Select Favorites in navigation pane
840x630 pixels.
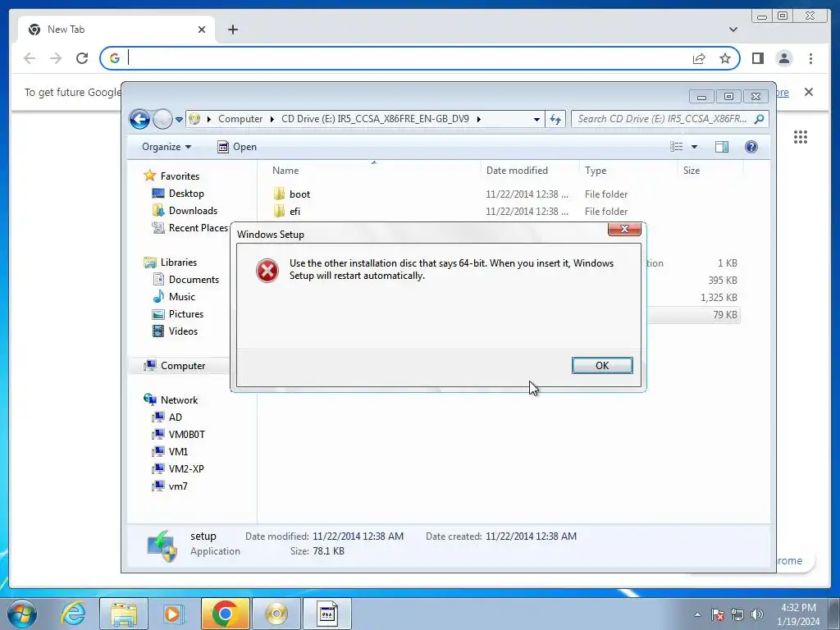coord(180,176)
